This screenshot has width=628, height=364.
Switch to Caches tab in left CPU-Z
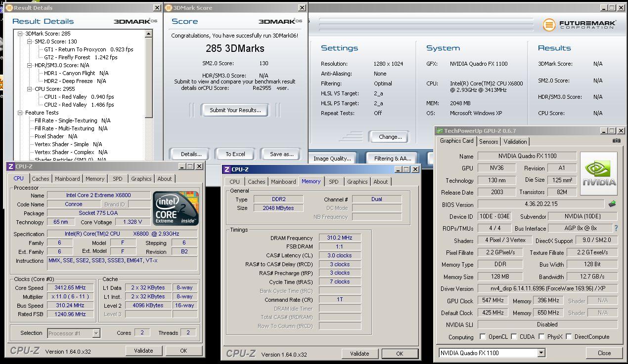tap(41, 179)
